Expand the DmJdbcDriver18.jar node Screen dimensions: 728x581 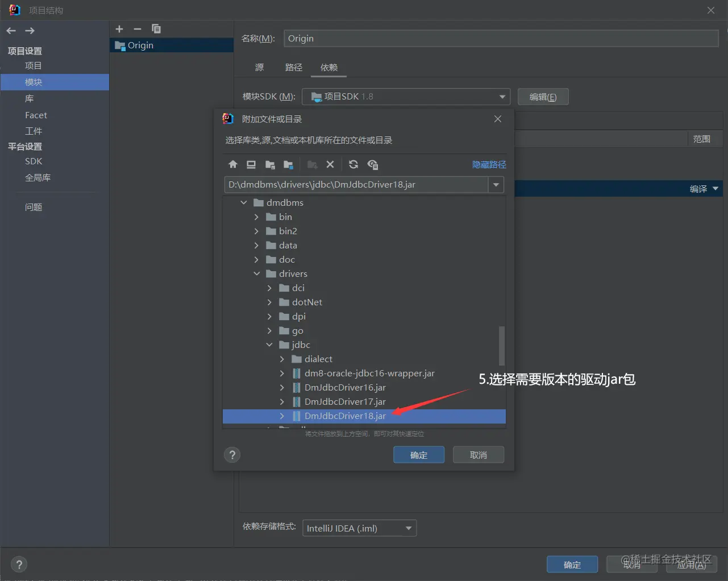click(x=282, y=416)
